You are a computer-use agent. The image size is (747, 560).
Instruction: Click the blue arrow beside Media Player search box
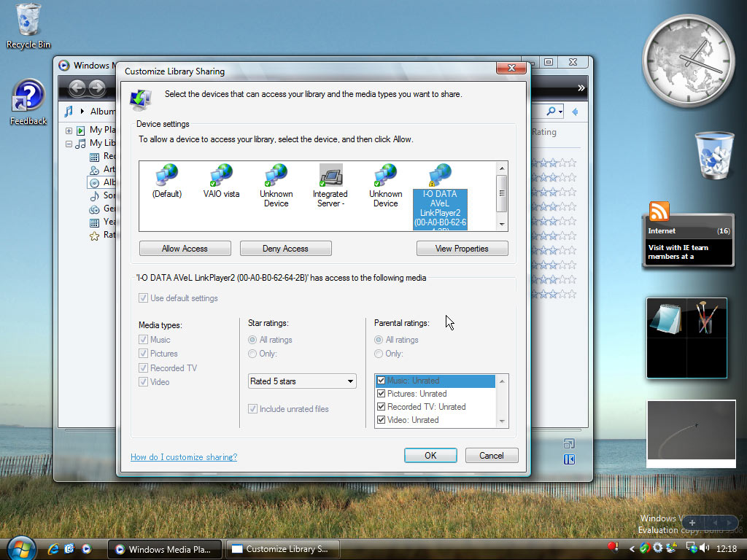tap(575, 112)
